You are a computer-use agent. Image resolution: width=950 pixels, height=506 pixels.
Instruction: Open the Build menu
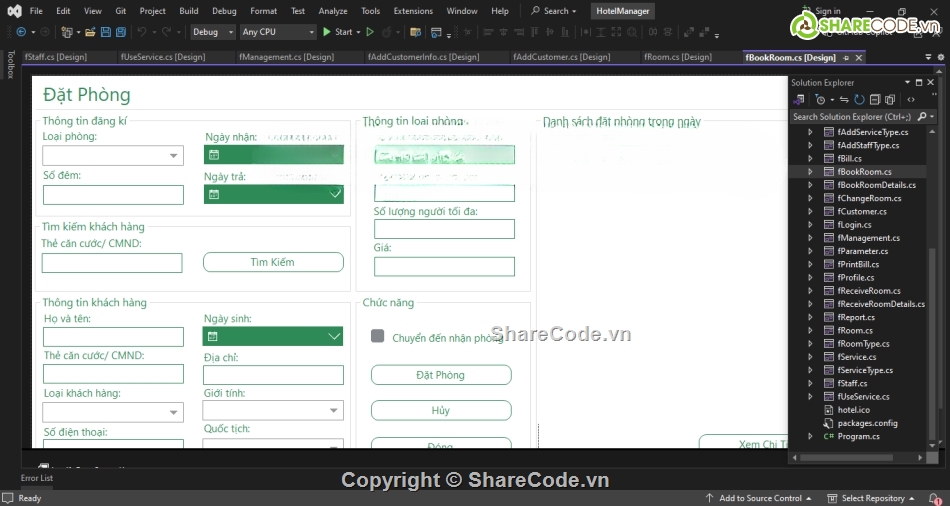pyautogui.click(x=188, y=11)
